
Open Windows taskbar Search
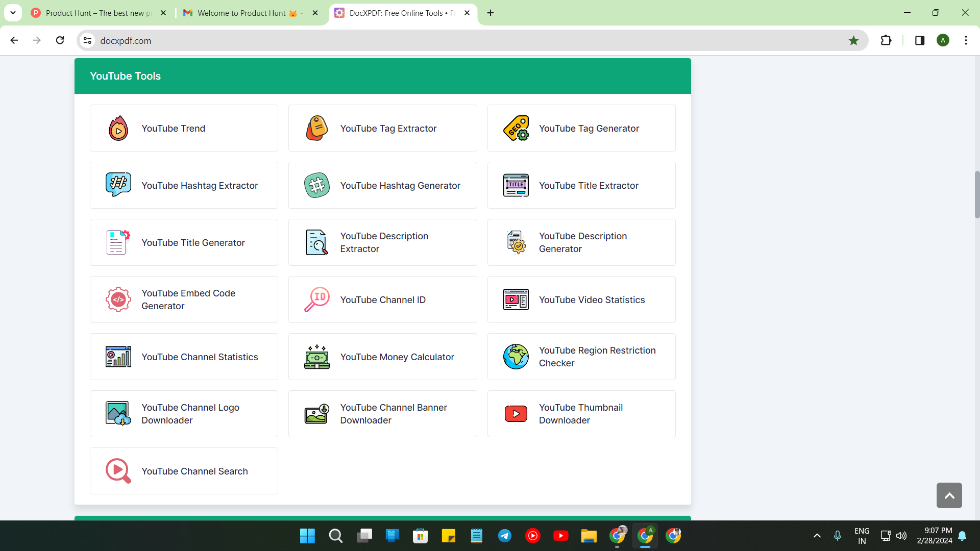[x=335, y=536]
